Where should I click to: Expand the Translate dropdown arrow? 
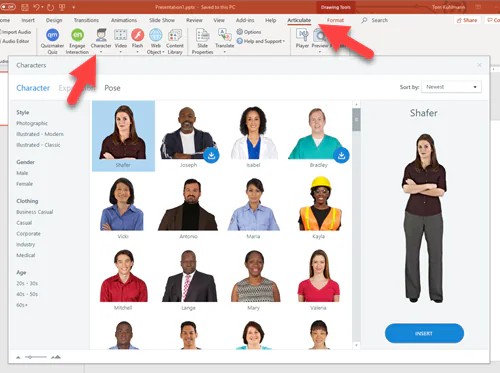225,52
